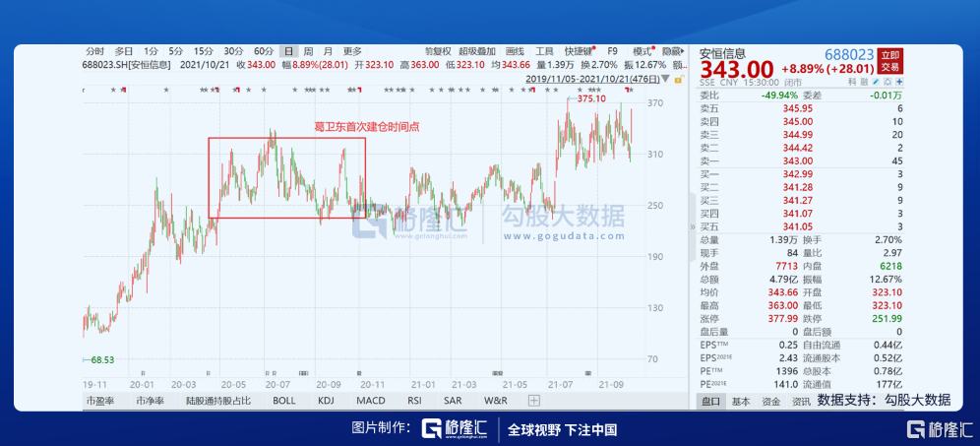The width and height of the screenshot is (980, 446).
Task: Show the 陆股通持股占比 indicator
Action: point(218,401)
